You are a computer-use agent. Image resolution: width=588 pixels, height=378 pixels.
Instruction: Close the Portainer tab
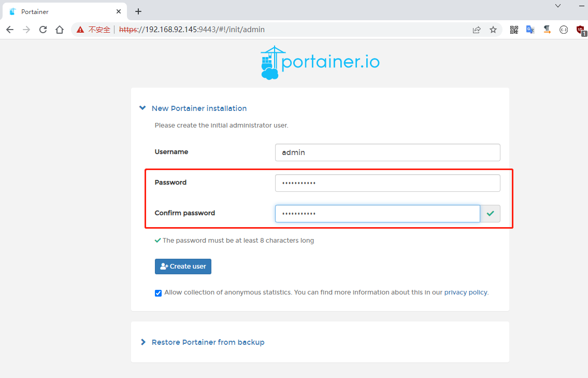119,11
